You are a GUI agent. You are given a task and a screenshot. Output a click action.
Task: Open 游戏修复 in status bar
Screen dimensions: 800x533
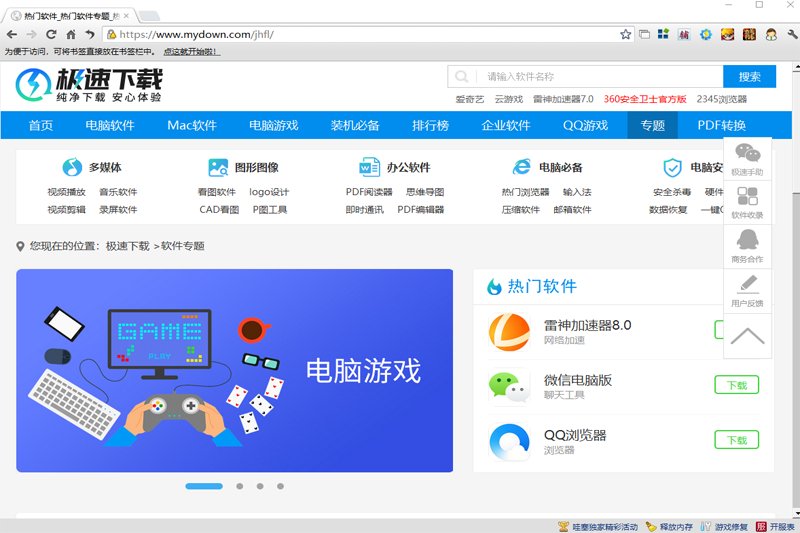[724, 526]
